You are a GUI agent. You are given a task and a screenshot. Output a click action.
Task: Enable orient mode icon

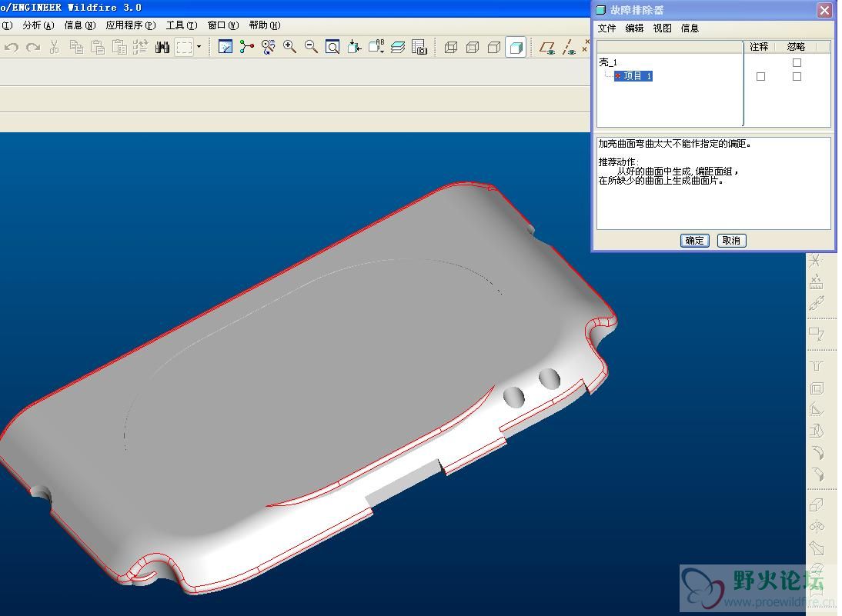tap(268, 47)
